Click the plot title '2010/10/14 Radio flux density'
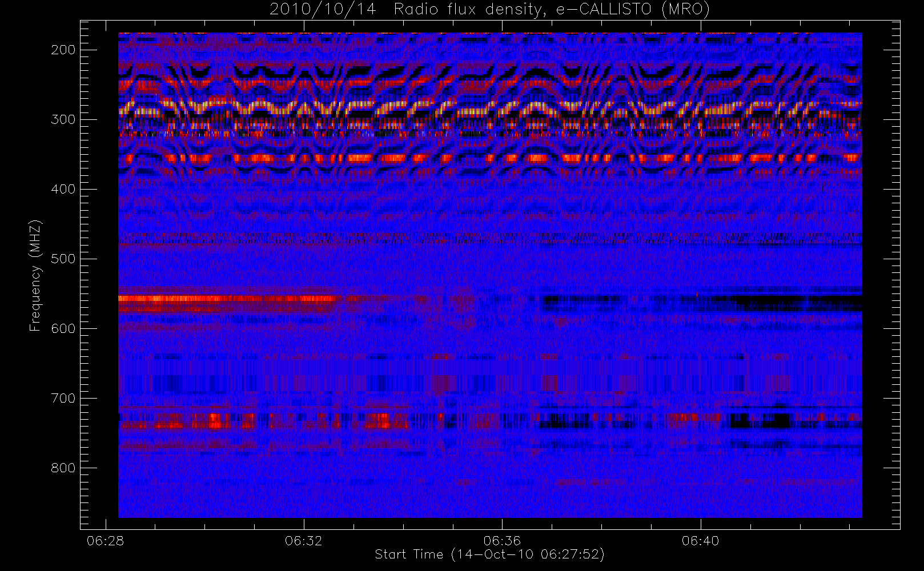The image size is (924, 571). tap(489, 9)
